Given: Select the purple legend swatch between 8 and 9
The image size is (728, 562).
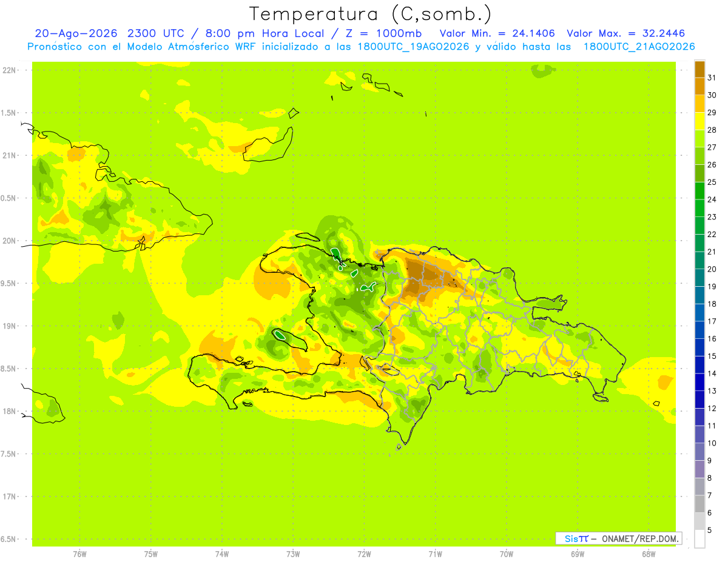Looking at the screenshot, I should point(699,469).
